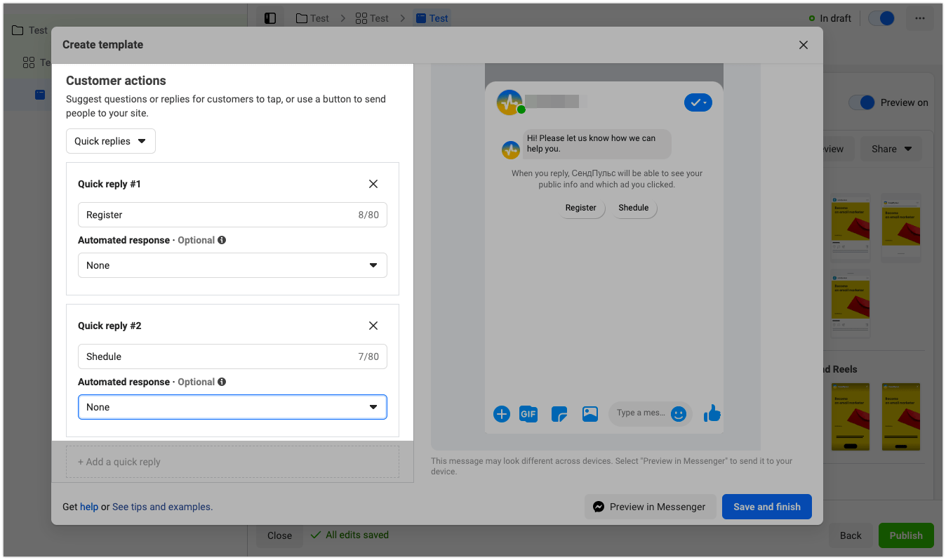Click info icon beside first Automated response
The image size is (946, 560).
(222, 240)
